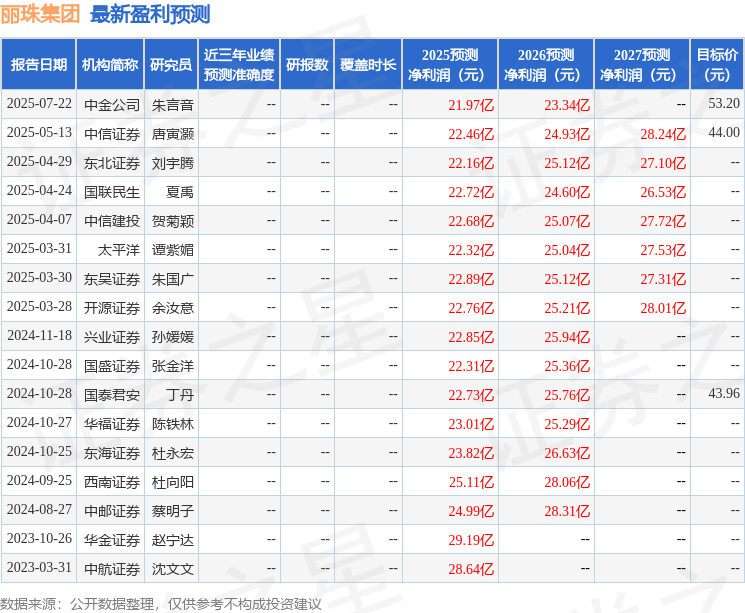This screenshot has height=613, width=745.
Task: Click the 27.72亿 profit value
Action: click(663, 221)
